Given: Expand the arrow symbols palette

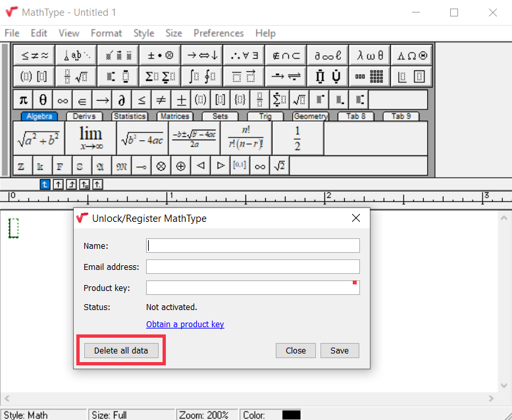Looking at the screenshot, I should point(202,55).
